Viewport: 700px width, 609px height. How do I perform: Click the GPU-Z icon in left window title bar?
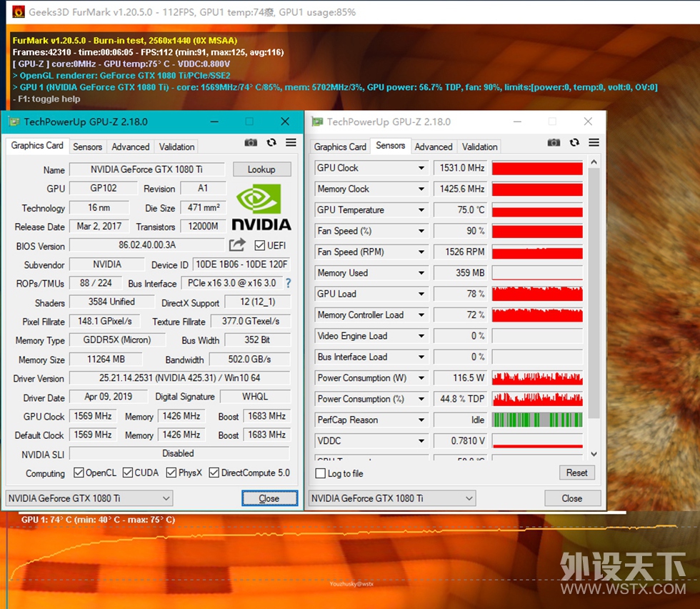coord(14,122)
